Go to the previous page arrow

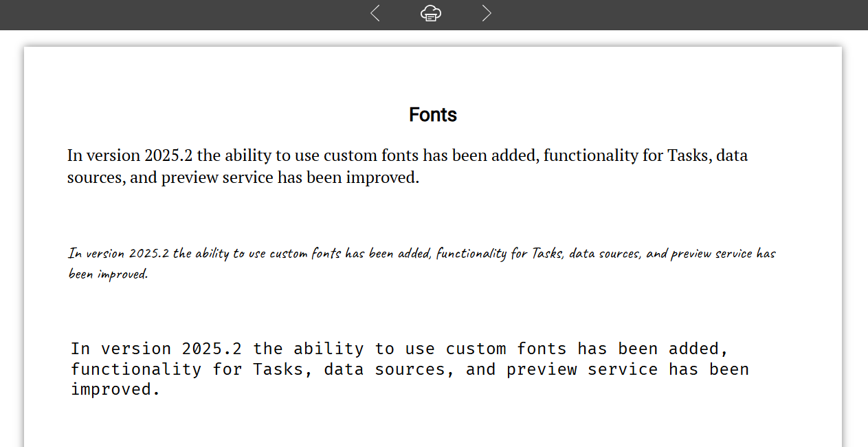(375, 13)
